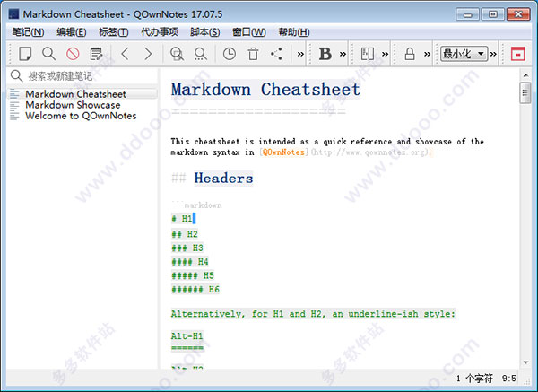Open the 脚本(S) menu
Image resolution: width=538 pixels, height=392 pixels.
click(204, 32)
